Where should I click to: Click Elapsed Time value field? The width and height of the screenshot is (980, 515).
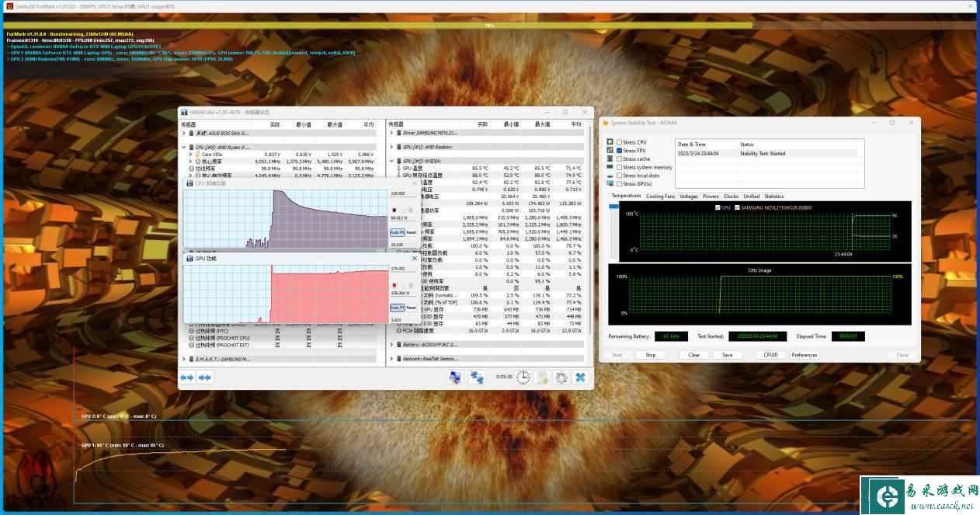(848, 336)
